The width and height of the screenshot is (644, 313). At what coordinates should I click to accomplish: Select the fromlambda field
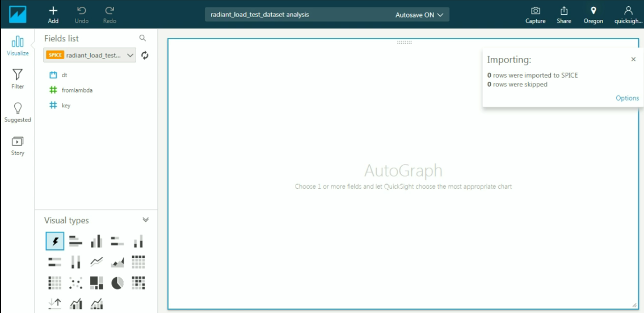71,90
